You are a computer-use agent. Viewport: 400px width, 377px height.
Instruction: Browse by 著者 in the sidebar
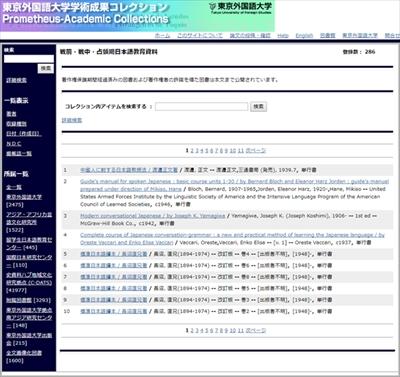[x=11, y=114]
